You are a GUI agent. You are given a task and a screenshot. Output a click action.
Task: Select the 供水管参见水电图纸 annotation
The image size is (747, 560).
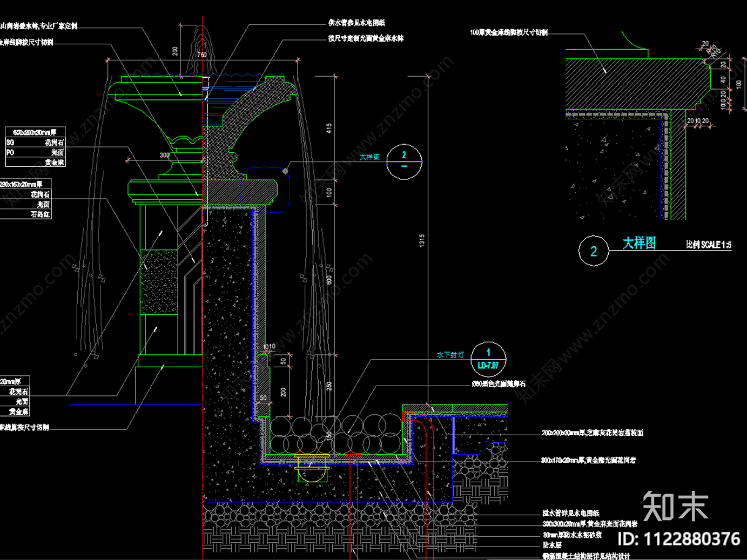click(356, 23)
